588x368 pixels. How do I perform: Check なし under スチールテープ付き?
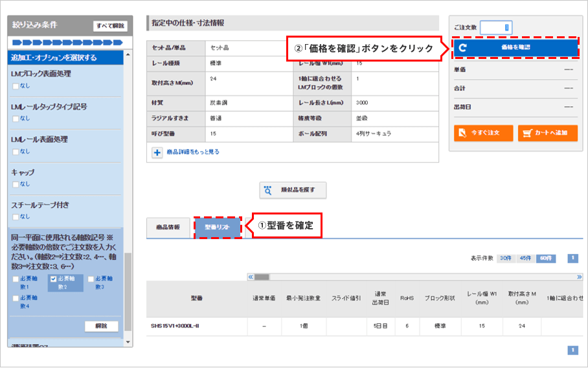click(x=16, y=216)
